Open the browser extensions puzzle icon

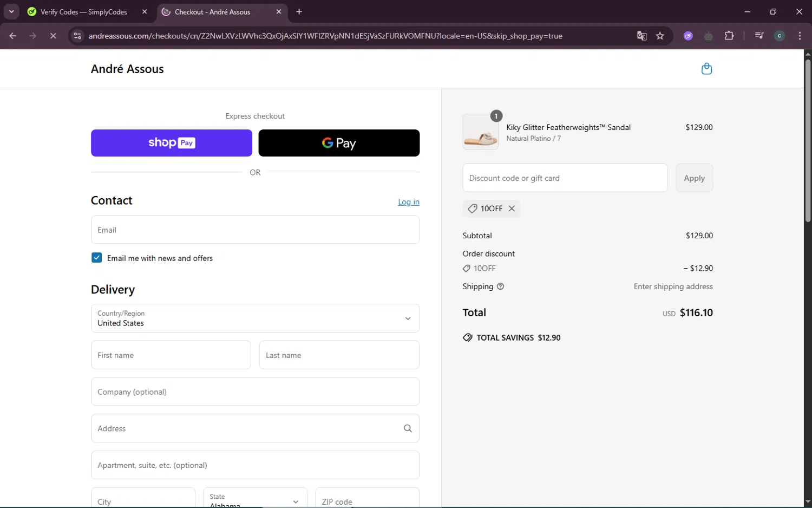click(729, 36)
